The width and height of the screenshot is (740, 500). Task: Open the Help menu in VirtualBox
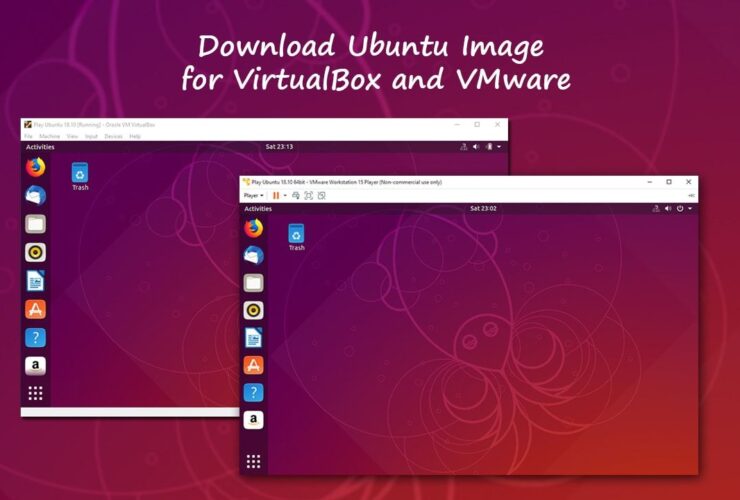(x=135, y=136)
